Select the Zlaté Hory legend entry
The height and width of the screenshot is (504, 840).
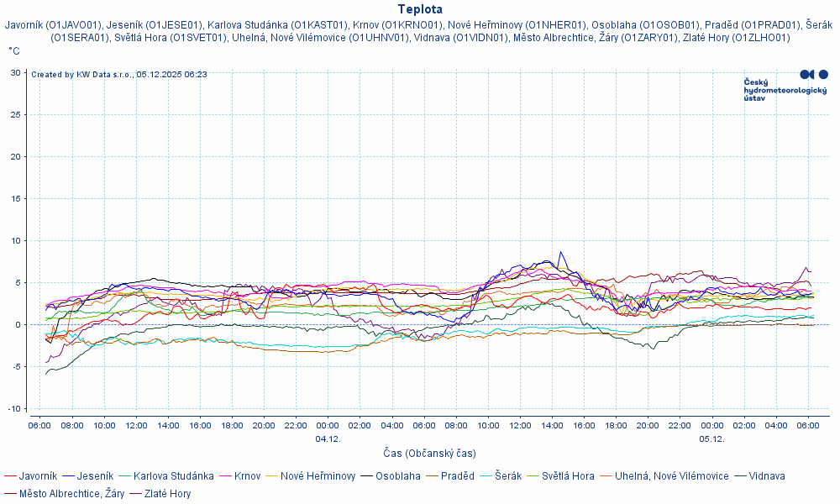tap(167, 494)
